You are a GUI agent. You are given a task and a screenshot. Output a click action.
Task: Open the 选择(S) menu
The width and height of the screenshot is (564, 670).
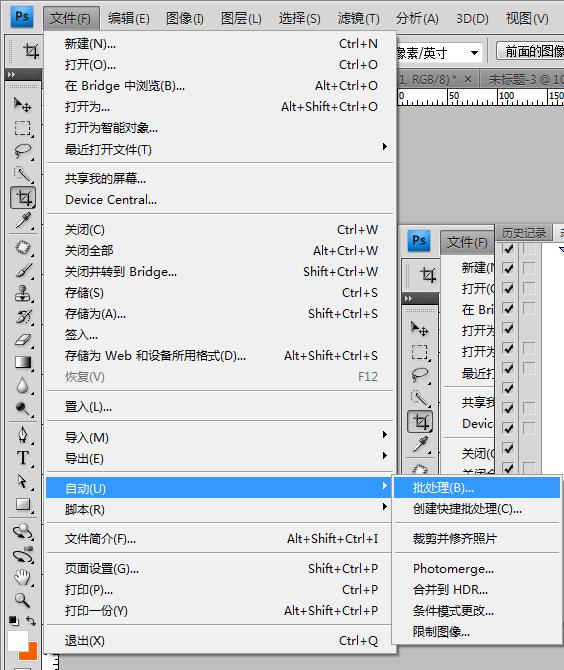(x=299, y=18)
